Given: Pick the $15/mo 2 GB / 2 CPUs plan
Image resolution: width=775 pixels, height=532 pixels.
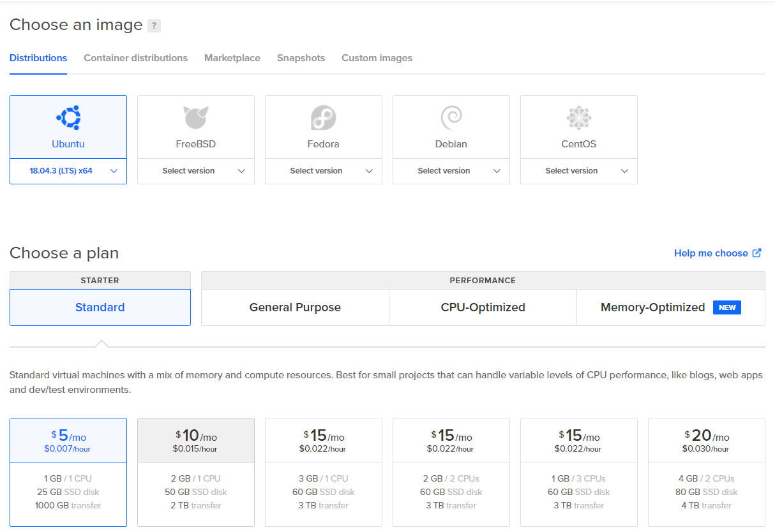Looking at the screenshot, I should pos(451,473).
